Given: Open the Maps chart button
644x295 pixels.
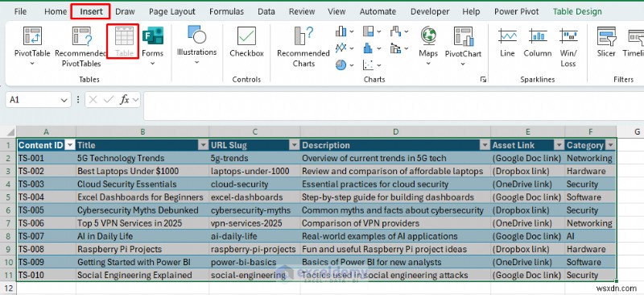Looking at the screenshot, I should [x=428, y=46].
